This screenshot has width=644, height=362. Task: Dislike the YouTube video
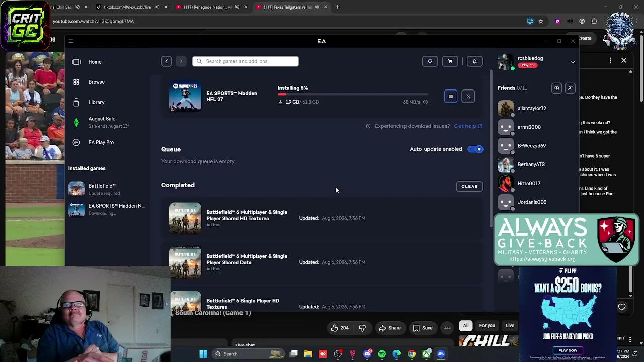pyautogui.click(x=362, y=328)
